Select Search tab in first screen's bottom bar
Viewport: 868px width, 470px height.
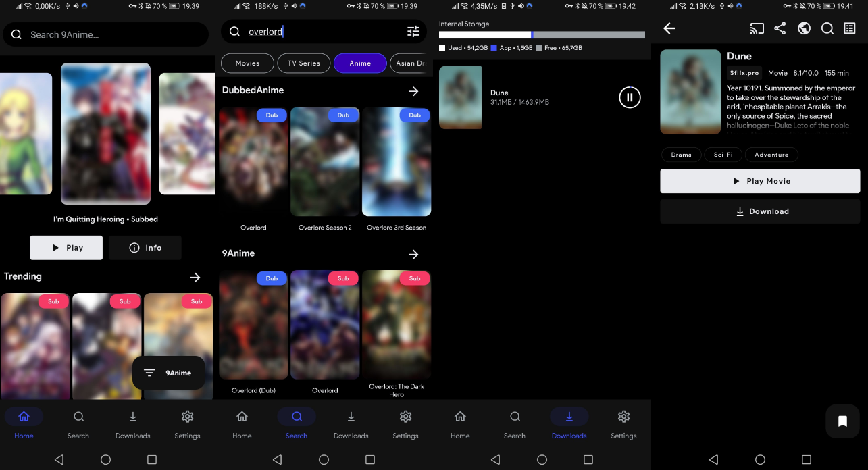click(78, 424)
